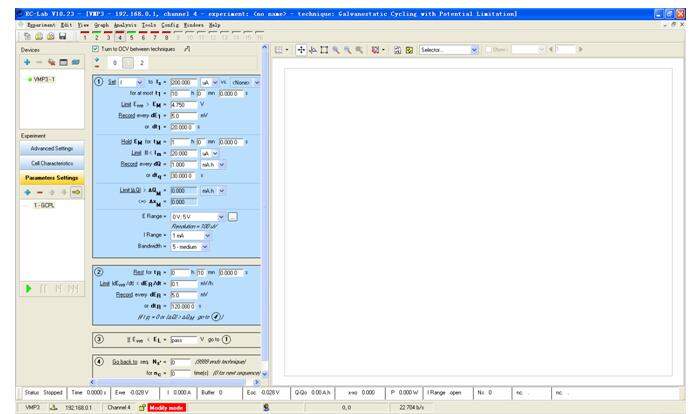Click the yellow arrow icon under Parameters Settings
Image resolution: width=690 pixels, height=414 pixels.
pyautogui.click(x=76, y=192)
